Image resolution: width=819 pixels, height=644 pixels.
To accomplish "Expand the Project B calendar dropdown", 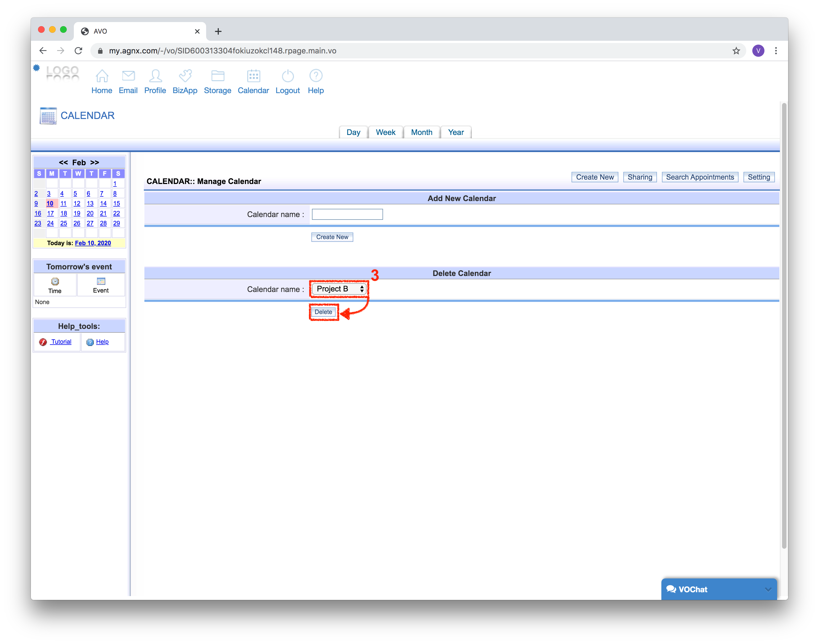I will point(340,289).
